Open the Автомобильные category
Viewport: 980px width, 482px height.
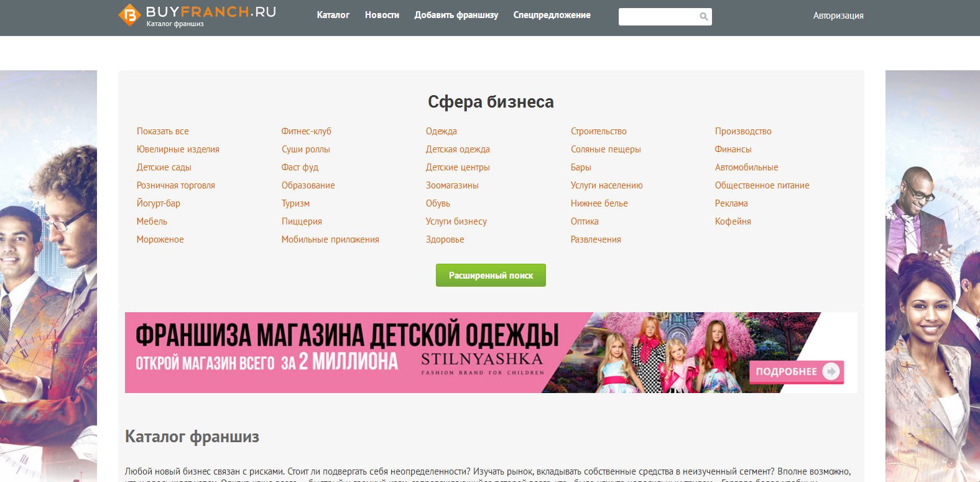tap(747, 167)
